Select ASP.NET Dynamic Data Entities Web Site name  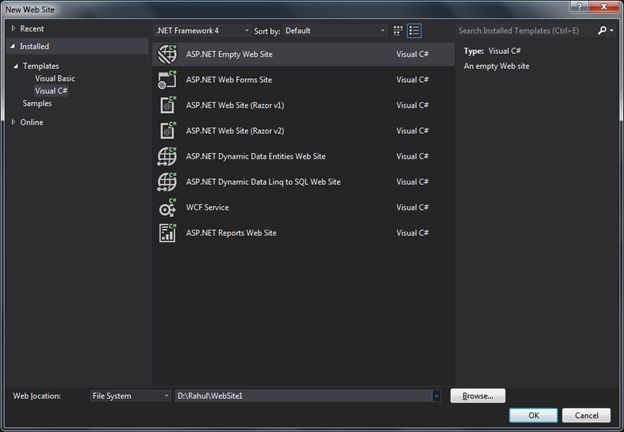255,156
